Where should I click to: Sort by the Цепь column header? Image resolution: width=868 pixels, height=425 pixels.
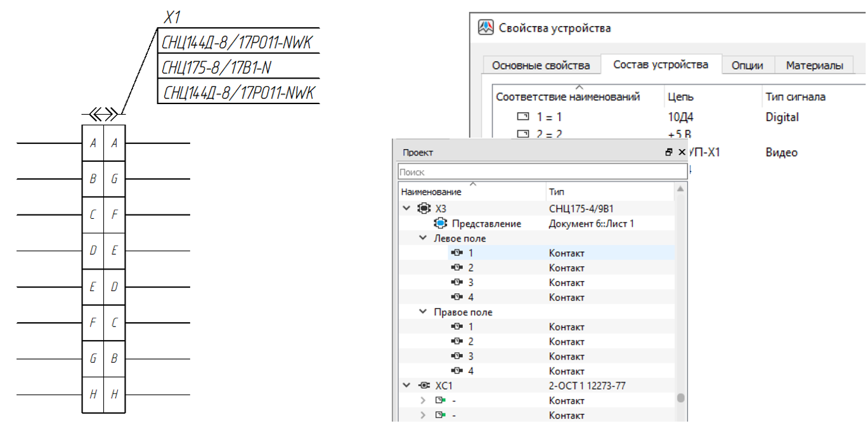coord(680,97)
